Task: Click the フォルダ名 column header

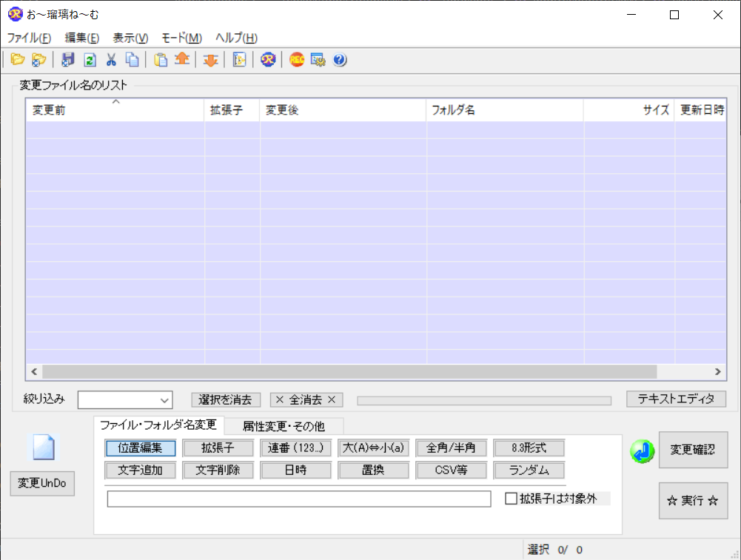Action: click(x=505, y=110)
